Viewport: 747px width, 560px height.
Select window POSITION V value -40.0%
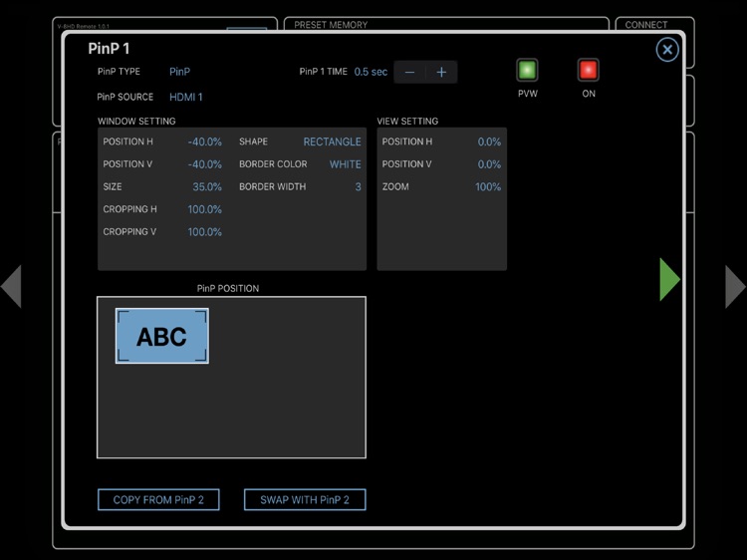click(x=205, y=164)
